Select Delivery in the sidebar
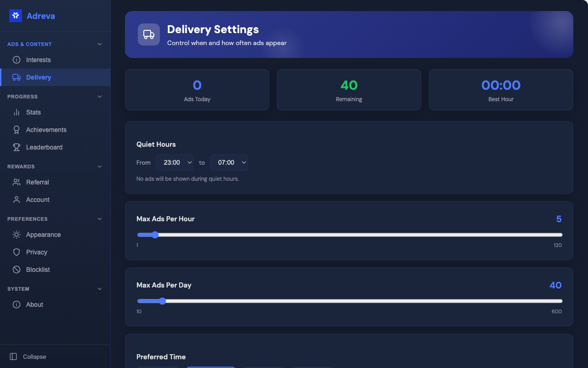The image size is (588, 368). [39, 77]
